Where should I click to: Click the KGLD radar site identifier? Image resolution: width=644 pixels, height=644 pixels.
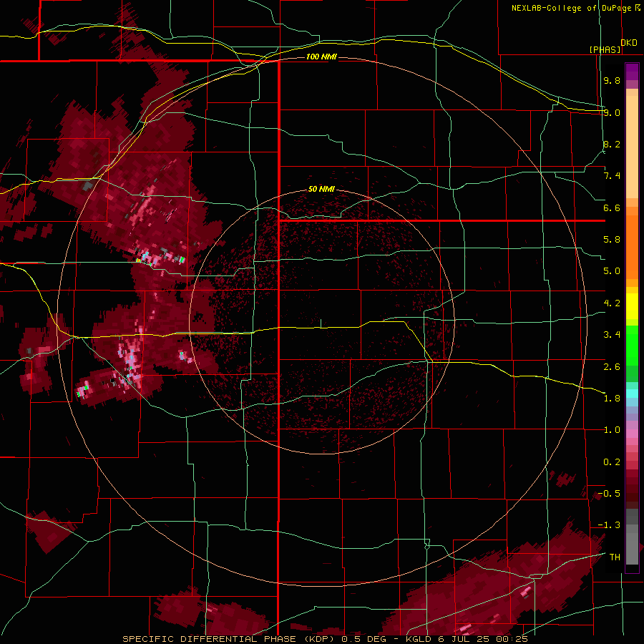tap(418, 639)
